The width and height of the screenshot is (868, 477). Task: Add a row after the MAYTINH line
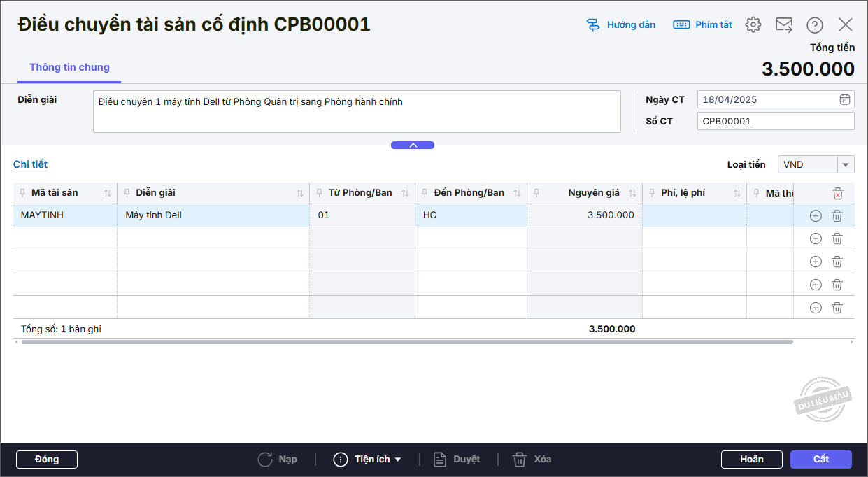(816, 216)
